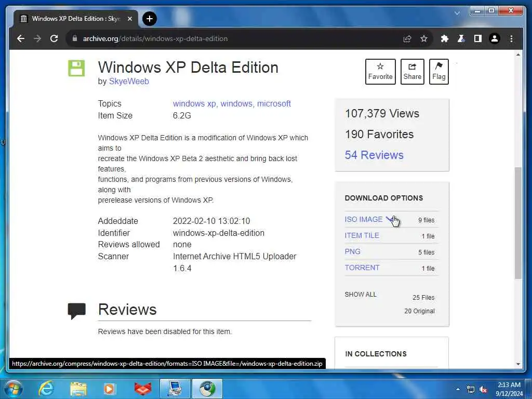This screenshot has height=399, width=532.
Task: Click the 190 Favorites text
Action: pyautogui.click(x=379, y=135)
